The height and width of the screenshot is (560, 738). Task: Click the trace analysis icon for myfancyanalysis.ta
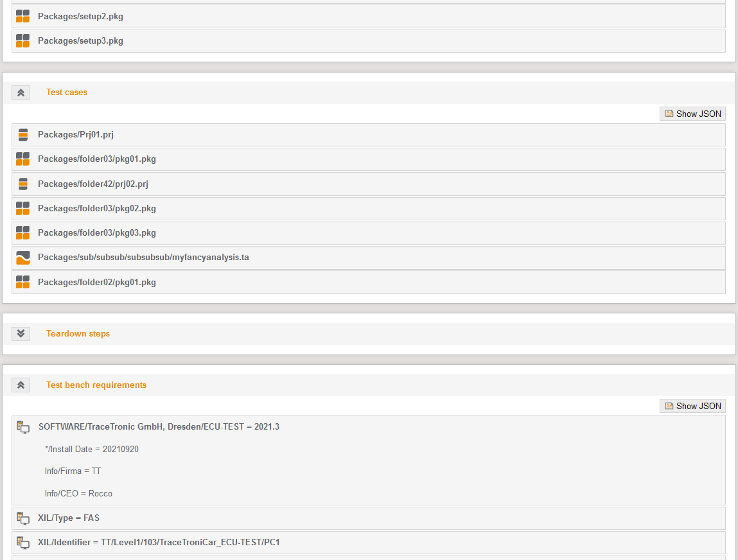point(22,258)
